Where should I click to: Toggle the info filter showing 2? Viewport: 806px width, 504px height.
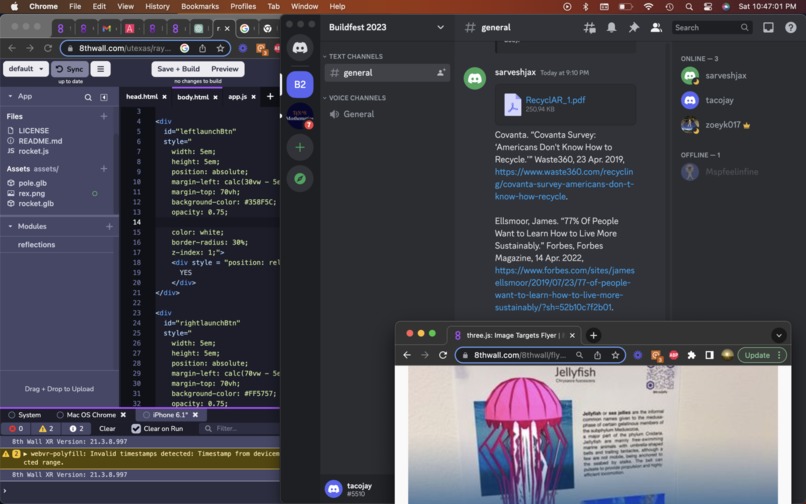tap(76, 428)
